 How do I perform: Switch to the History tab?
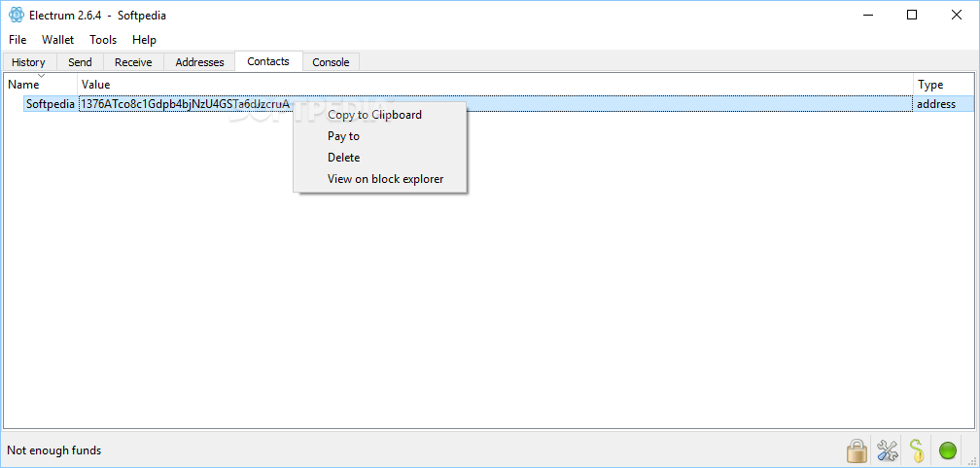pyautogui.click(x=29, y=62)
